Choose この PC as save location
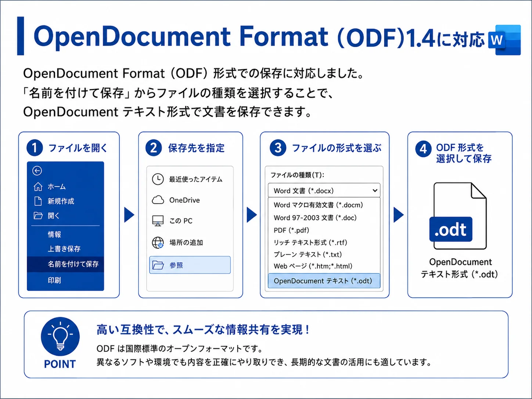This screenshot has width=532, height=399. coord(181,221)
